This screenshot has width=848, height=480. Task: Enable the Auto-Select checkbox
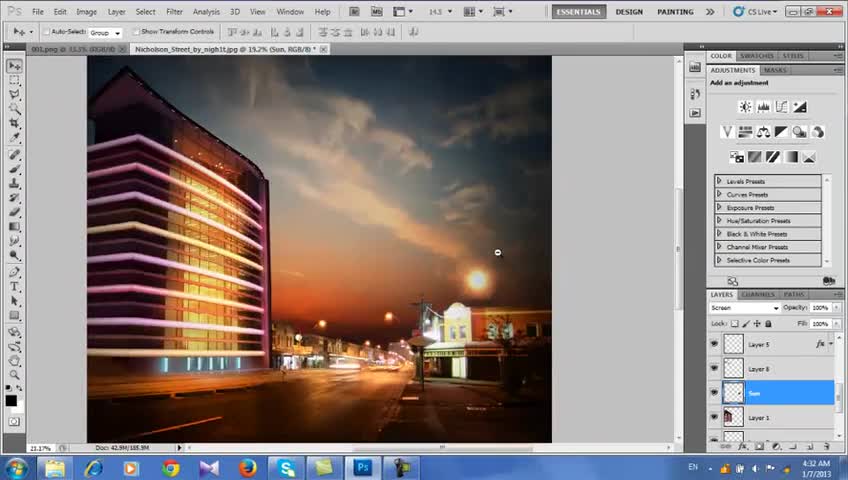click(46, 32)
